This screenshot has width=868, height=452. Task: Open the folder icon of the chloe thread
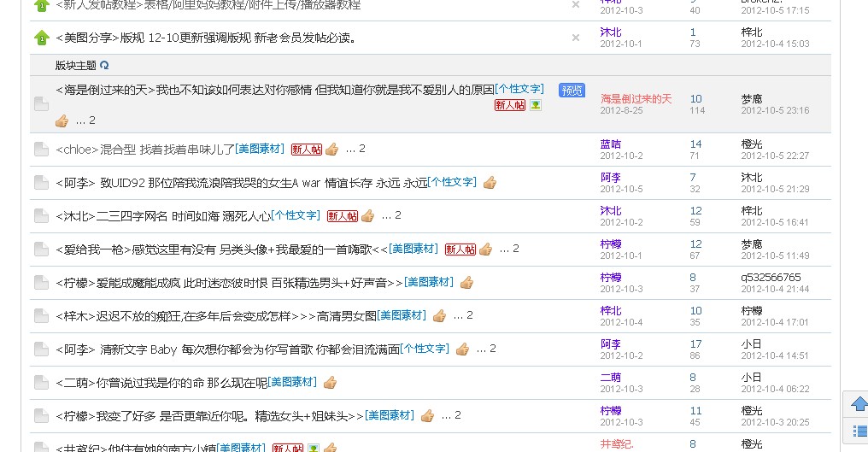[x=42, y=149]
